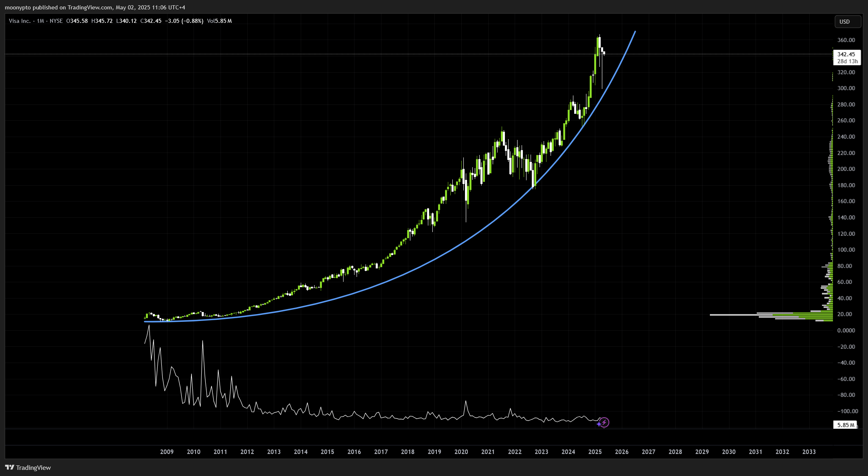Click the 120.00 price axis label
The height and width of the screenshot is (476, 868).
(846, 234)
